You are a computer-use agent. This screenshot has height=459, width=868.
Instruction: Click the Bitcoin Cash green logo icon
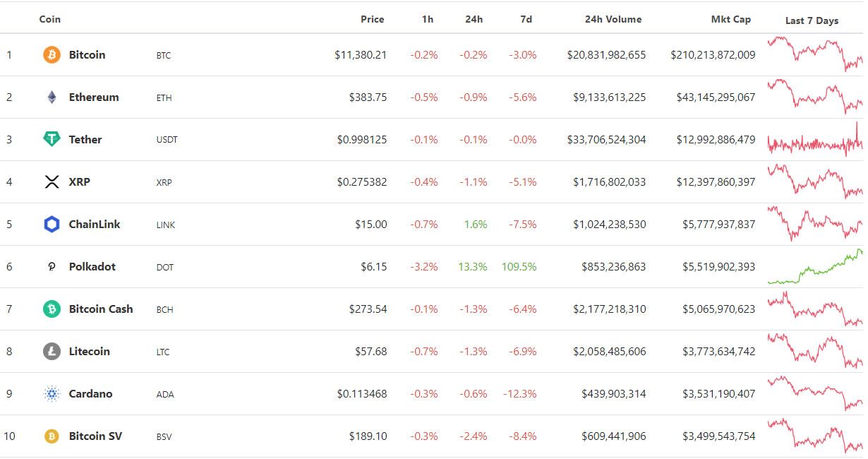(51, 309)
